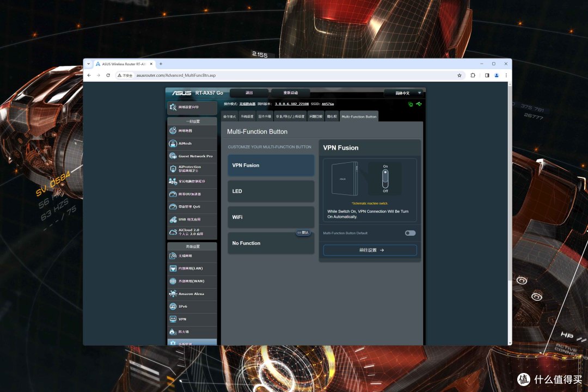Open 外部网络(WAN) settings
This screenshot has width=588, height=392.
coord(192,281)
